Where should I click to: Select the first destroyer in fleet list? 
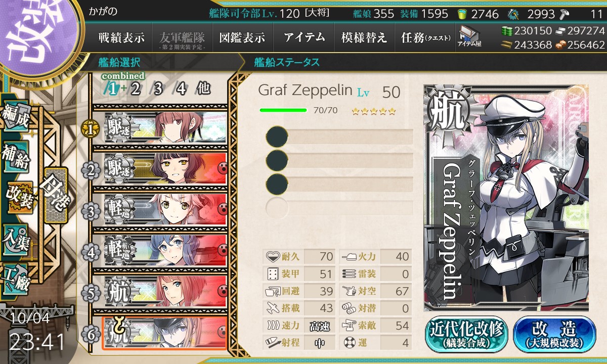(165, 127)
